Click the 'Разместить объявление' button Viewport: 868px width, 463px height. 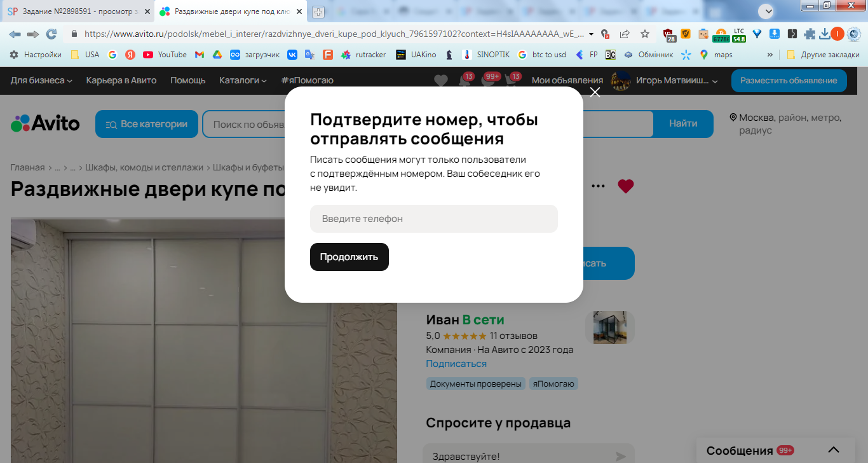click(x=789, y=81)
